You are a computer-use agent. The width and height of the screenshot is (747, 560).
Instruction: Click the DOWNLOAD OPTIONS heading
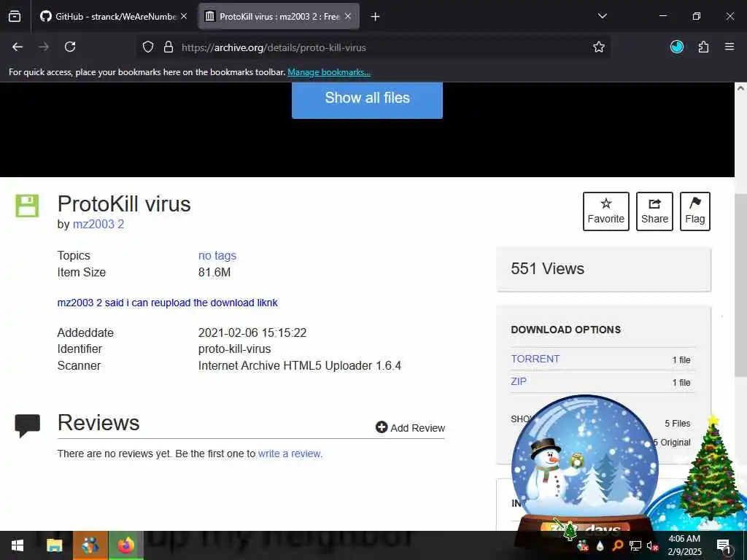coord(565,330)
